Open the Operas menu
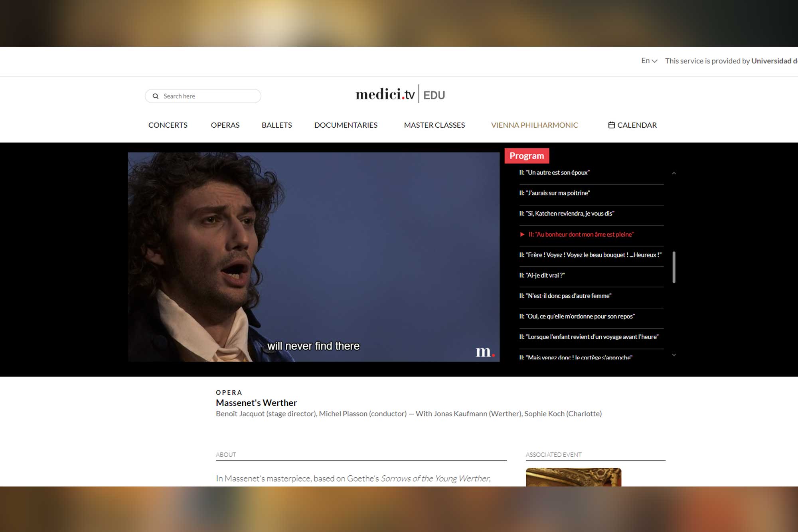Viewport: 798px width, 532px height. point(225,125)
